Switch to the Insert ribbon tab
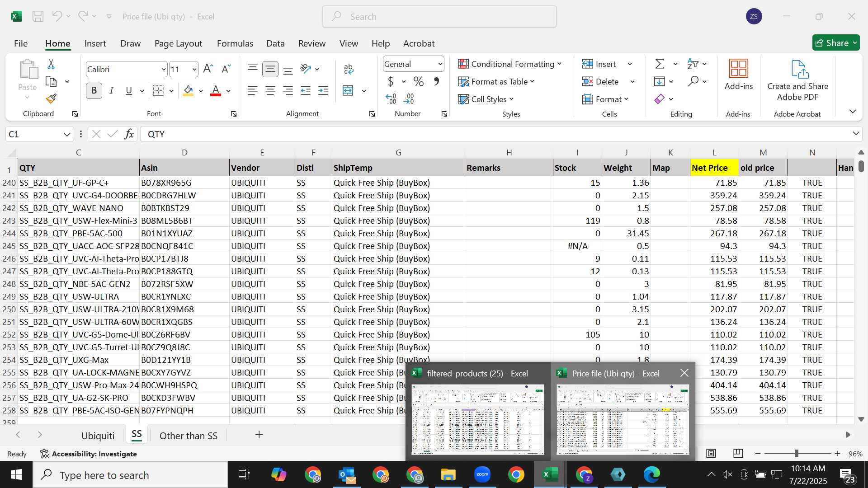Viewport: 868px width, 488px height. click(x=95, y=43)
